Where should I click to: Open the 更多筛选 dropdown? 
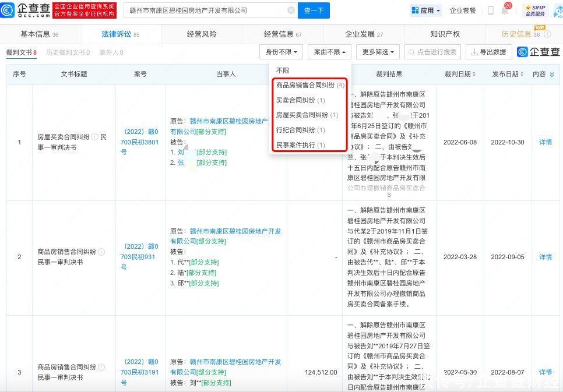click(x=378, y=52)
